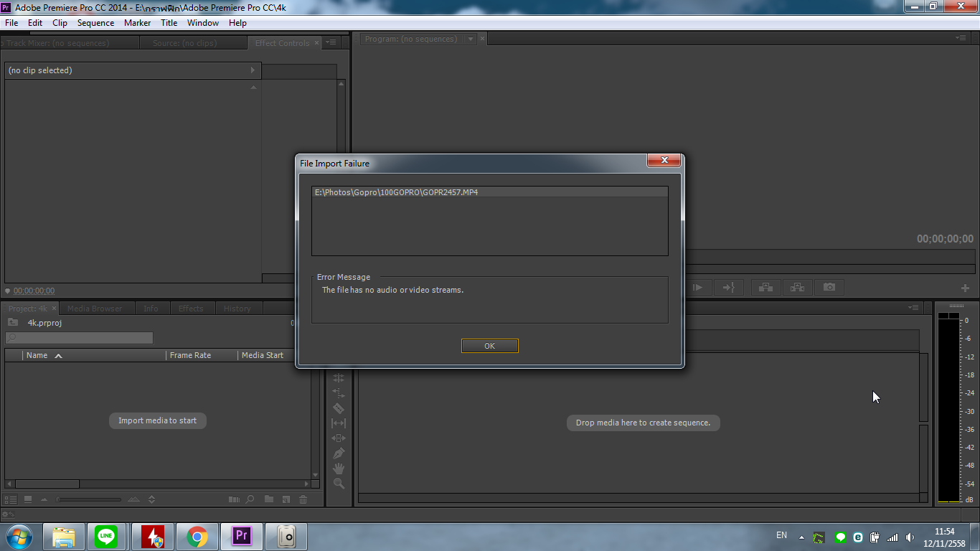Click the New Item icon
The width and height of the screenshot is (980, 551).
coord(286,499)
